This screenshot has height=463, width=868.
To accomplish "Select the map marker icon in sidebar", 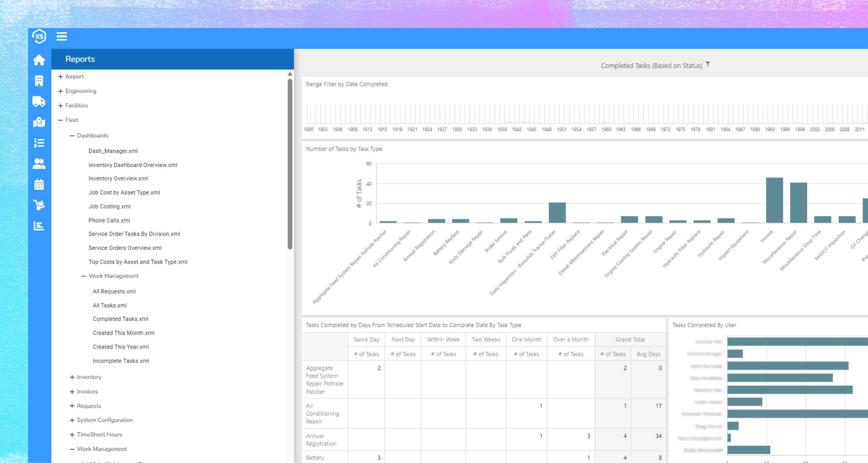I will pos(39,122).
